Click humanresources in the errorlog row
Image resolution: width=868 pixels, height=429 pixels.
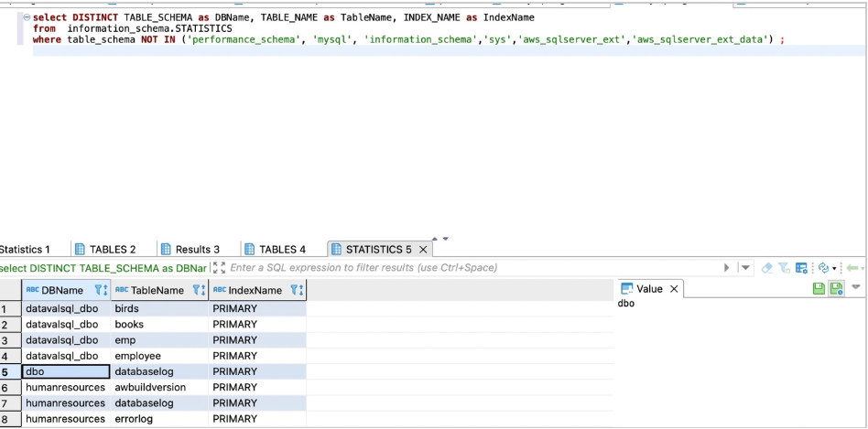click(x=66, y=419)
